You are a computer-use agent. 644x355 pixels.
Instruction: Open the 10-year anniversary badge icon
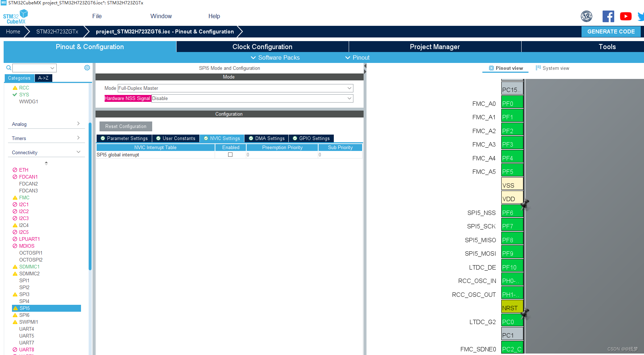tap(587, 16)
